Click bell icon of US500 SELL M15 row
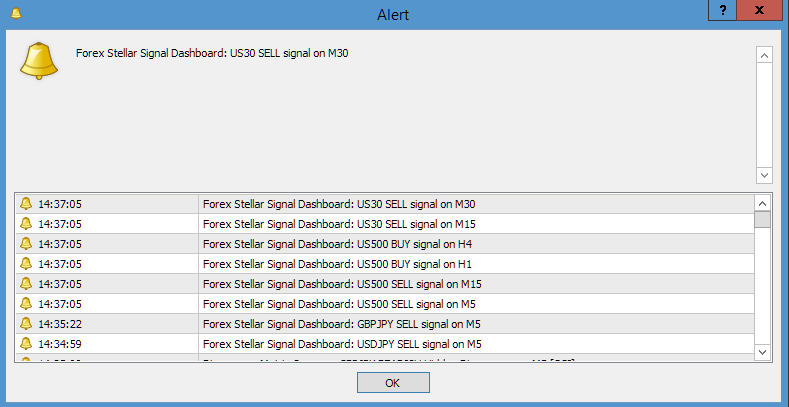Viewport: 789px width, 407px height. click(x=26, y=284)
